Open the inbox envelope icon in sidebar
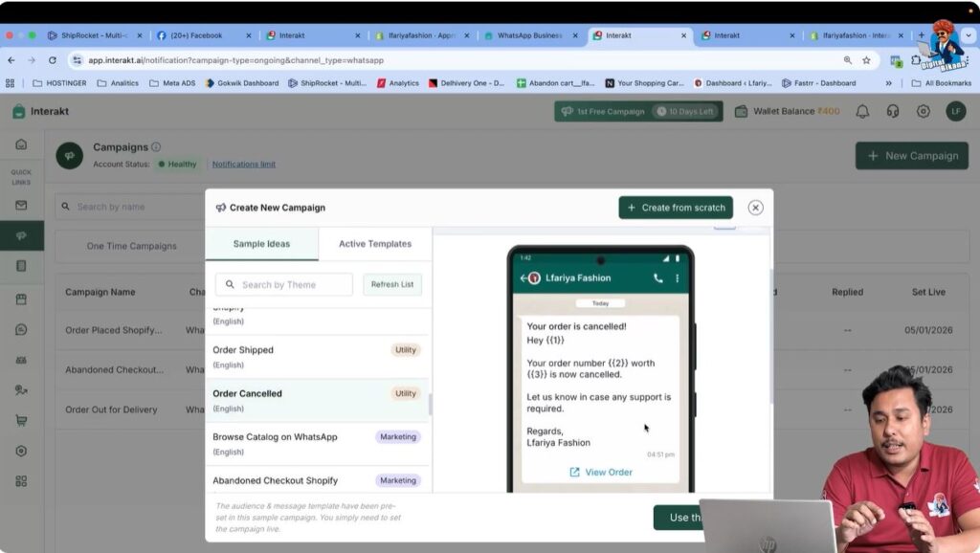The width and height of the screenshot is (980, 553). tap(20, 205)
